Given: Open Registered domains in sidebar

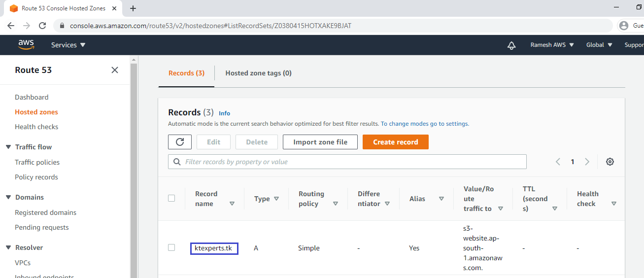Looking at the screenshot, I should coord(45,212).
